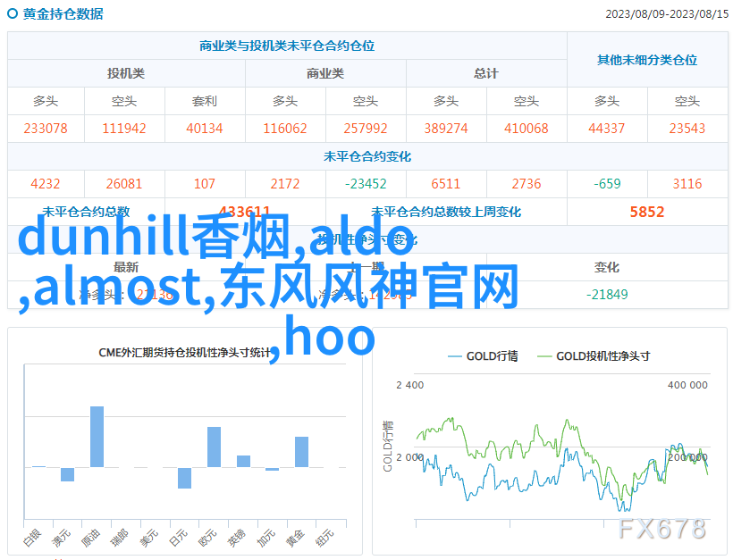Click 空头 header under 其他未细分类仓位
The width and height of the screenshot is (733, 560).
687,101
